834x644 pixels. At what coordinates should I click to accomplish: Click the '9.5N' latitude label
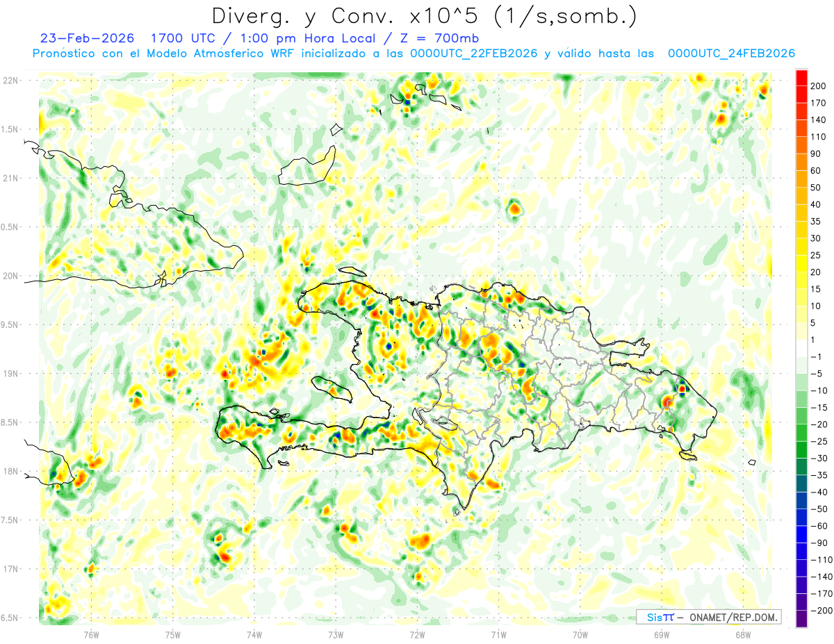point(10,324)
